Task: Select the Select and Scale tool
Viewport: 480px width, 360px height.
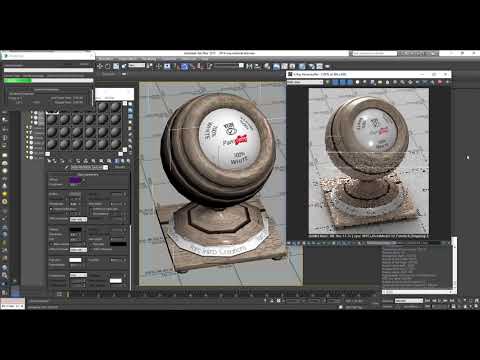Action: [x=115, y=66]
